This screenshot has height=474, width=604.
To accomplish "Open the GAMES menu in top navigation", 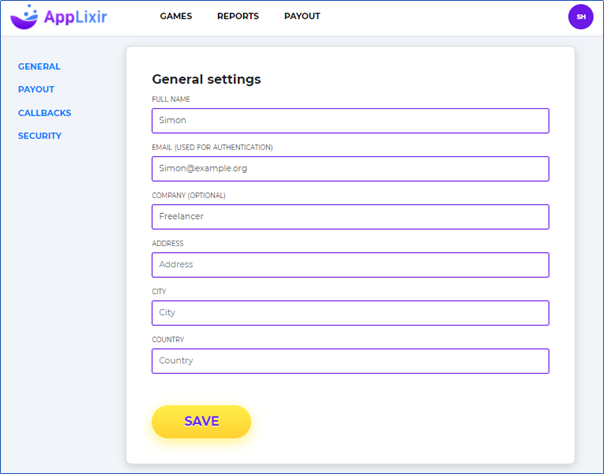I will (176, 17).
